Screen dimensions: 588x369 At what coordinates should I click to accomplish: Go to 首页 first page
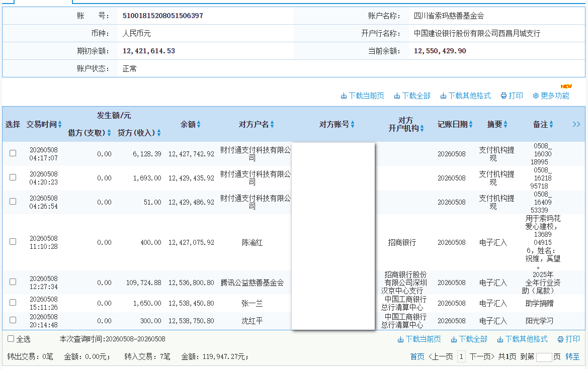point(417,356)
